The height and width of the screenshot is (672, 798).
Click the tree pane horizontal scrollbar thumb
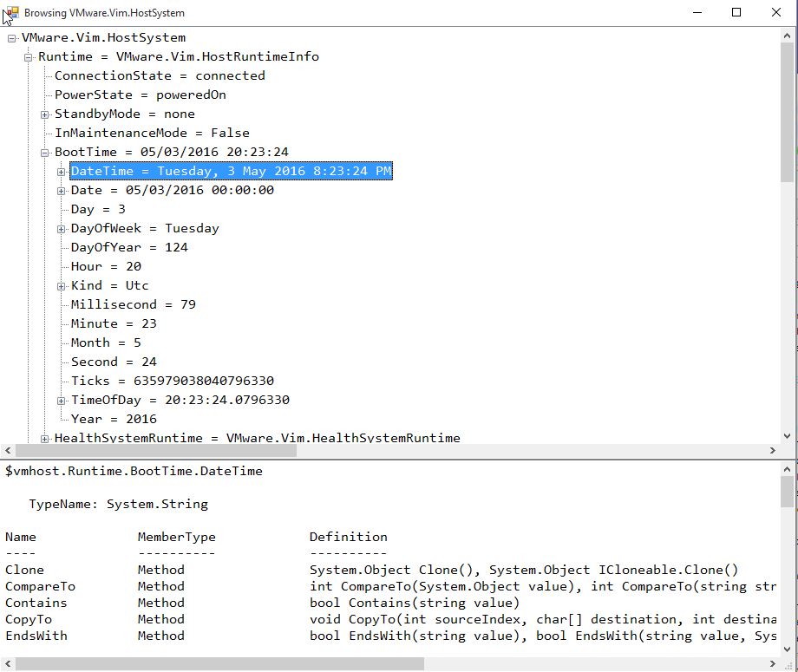[x=156, y=450]
